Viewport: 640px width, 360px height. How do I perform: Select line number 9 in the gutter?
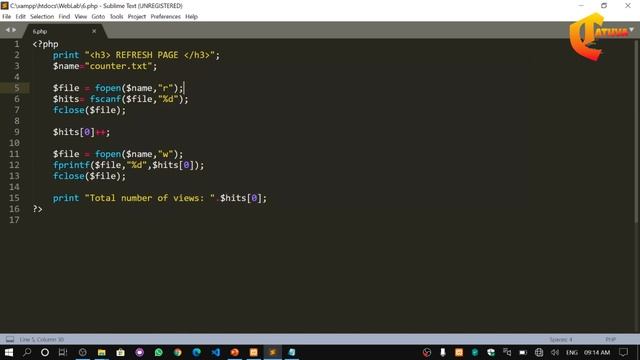pos(16,132)
